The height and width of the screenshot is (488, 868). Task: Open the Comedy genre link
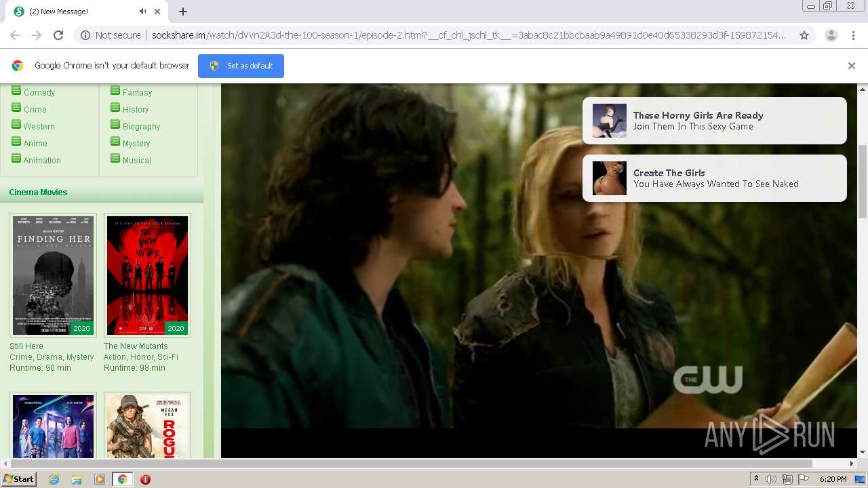click(x=39, y=93)
